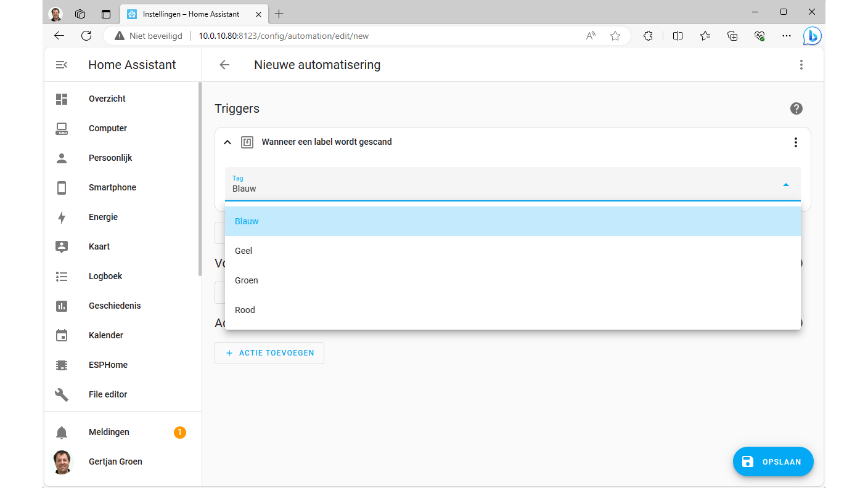
Task: Collapse the label scanned trigger chevron
Action: click(x=227, y=142)
